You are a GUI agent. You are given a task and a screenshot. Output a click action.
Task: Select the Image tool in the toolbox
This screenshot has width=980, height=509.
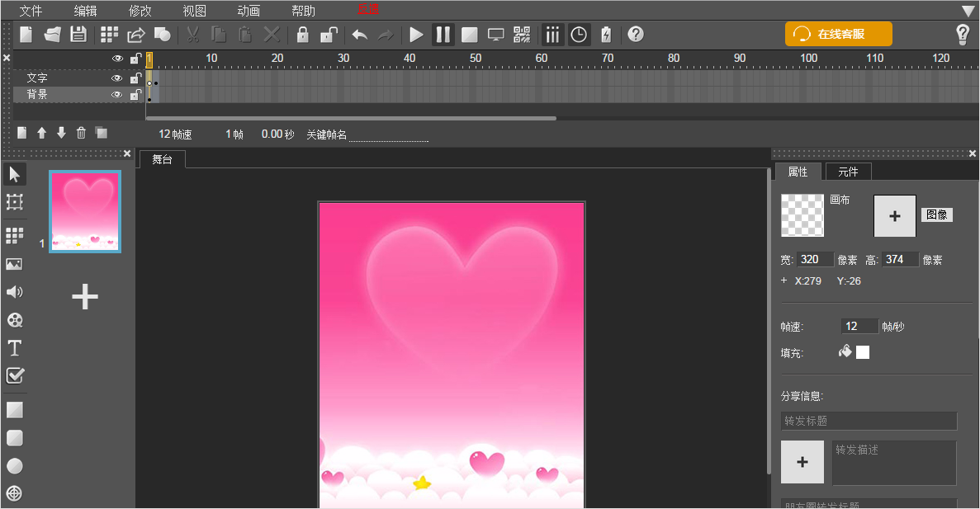(x=14, y=264)
